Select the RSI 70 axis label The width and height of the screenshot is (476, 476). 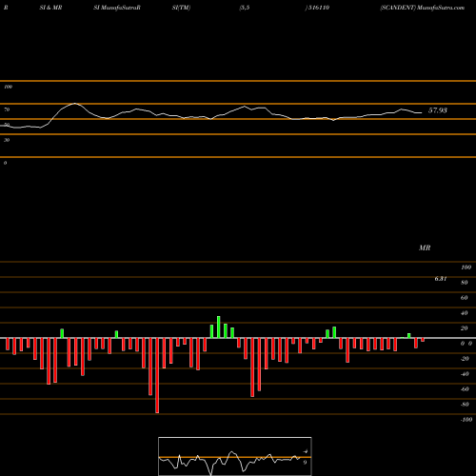tap(7, 109)
